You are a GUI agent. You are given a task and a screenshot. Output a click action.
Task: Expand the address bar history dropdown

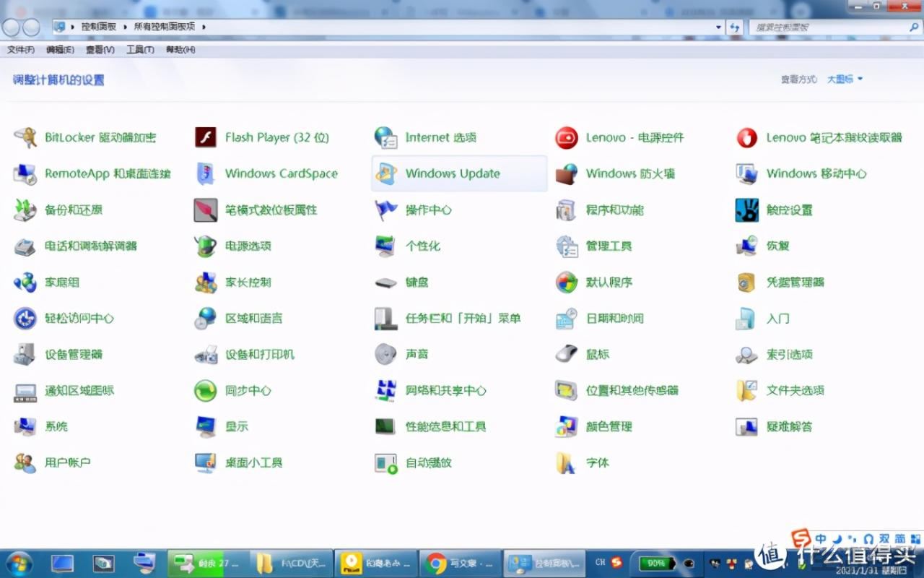tap(718, 27)
